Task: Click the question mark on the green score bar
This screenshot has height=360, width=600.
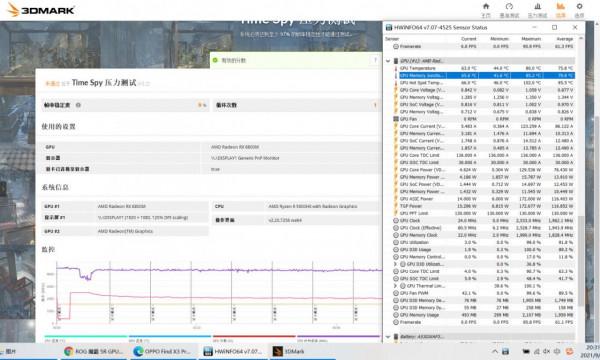Action: (375, 60)
